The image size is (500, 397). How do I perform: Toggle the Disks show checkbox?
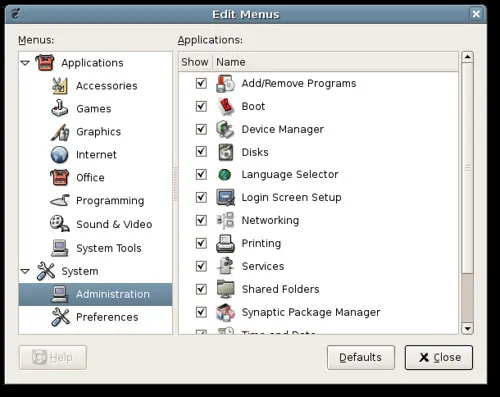tap(201, 152)
